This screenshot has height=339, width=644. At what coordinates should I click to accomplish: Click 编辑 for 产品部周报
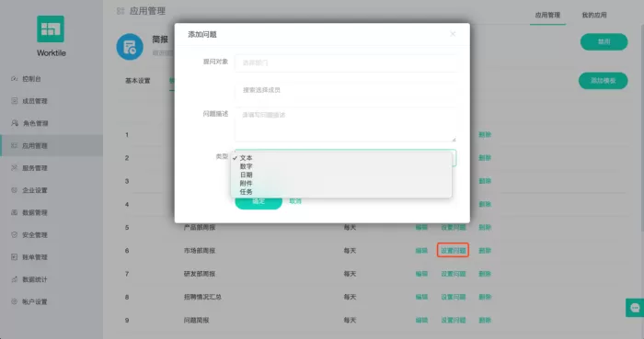pos(421,228)
